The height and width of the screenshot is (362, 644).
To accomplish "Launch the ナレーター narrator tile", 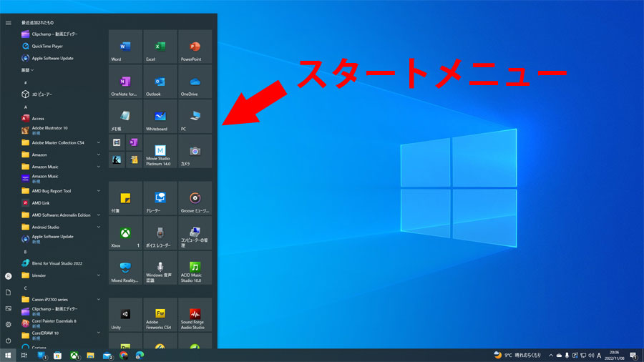I will pyautogui.click(x=160, y=198).
